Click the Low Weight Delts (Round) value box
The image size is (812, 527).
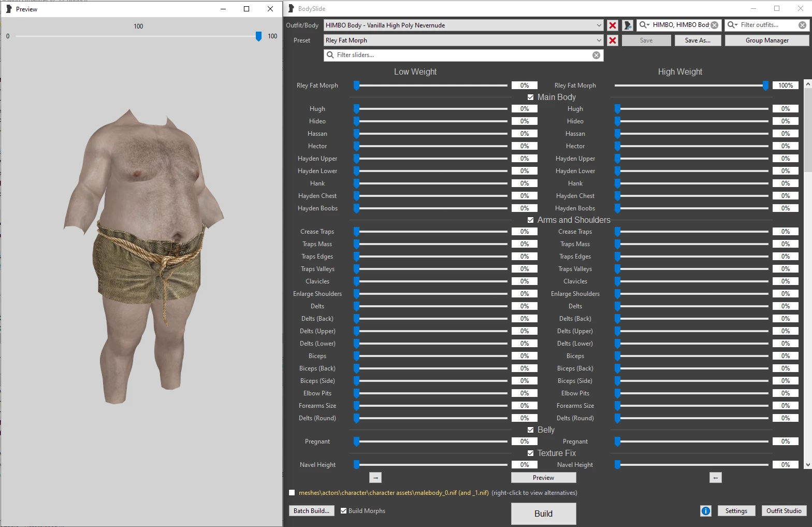coord(525,418)
